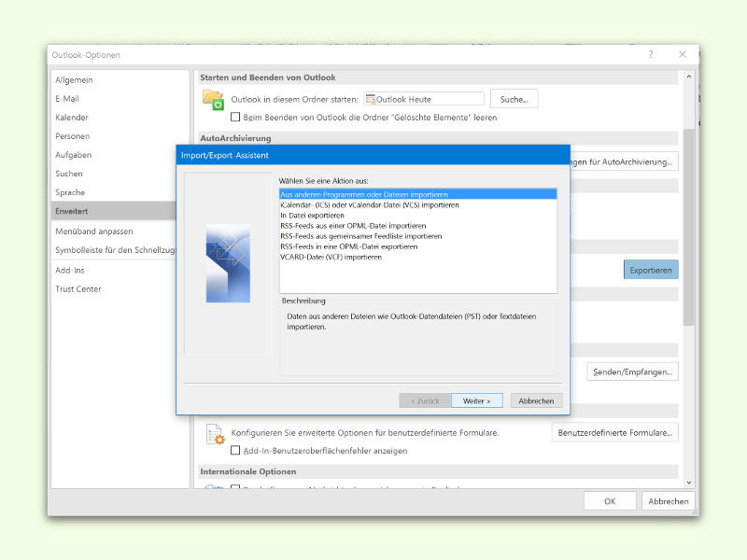
Task: Click the options pane scroll up arrow
Action: (x=689, y=77)
